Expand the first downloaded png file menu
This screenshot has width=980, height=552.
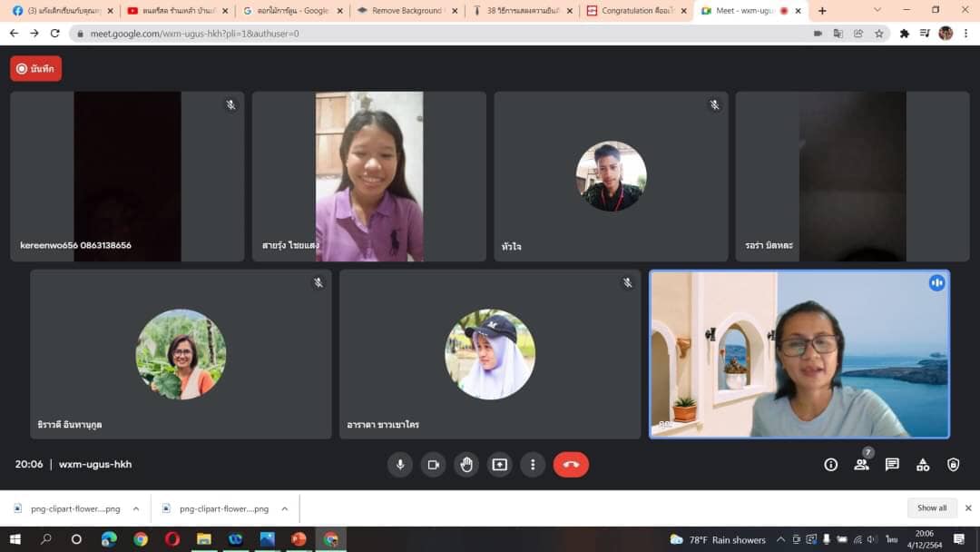136,509
